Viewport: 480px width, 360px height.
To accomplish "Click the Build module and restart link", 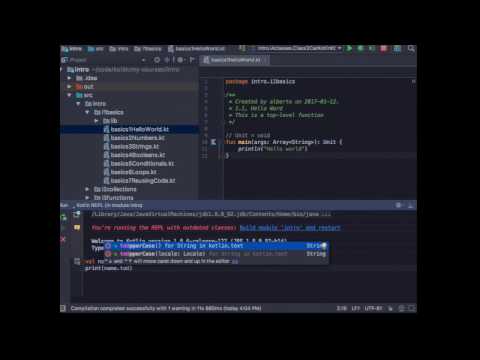I will tap(290, 228).
